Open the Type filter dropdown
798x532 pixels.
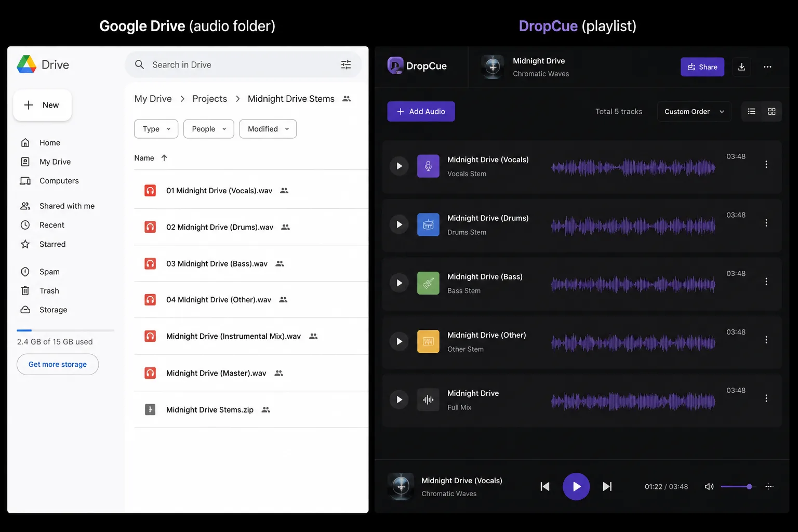pyautogui.click(x=156, y=129)
